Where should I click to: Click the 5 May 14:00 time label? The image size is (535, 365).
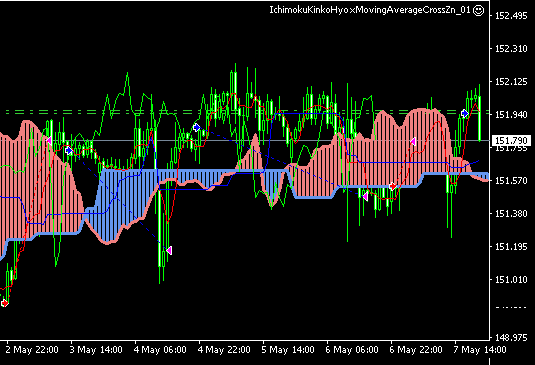point(288,350)
